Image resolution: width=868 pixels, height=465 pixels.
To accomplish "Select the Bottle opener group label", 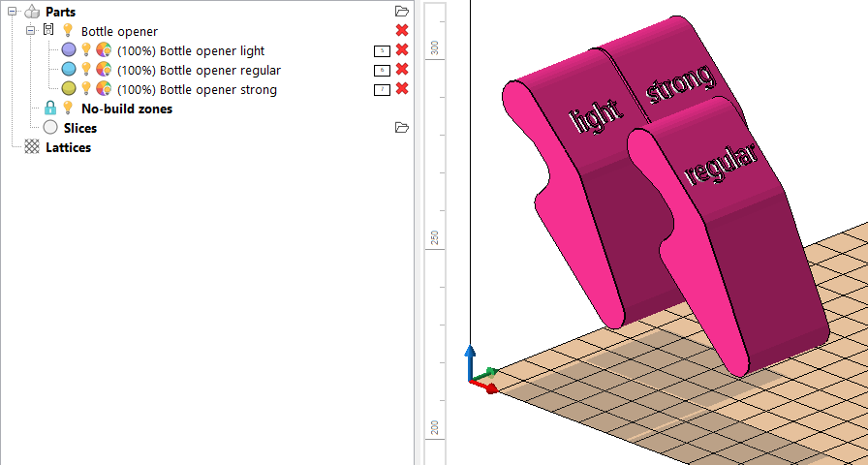I will pos(119,32).
